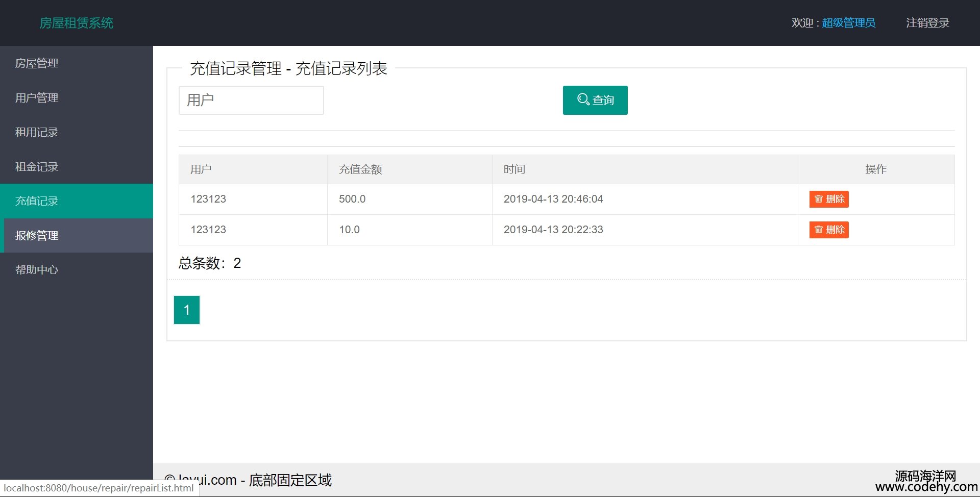Click the 充值金额 column header
The image size is (980, 497).
coord(360,169)
